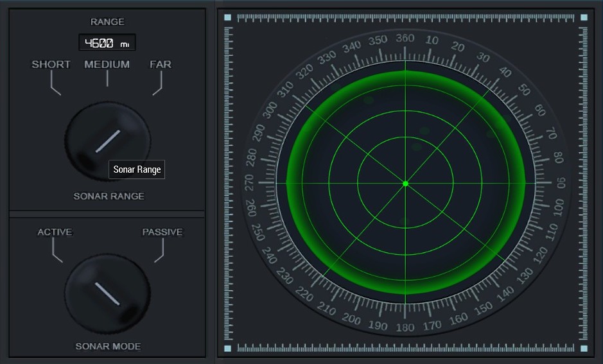This screenshot has height=364, width=603.
Task: Select the 180 bearing mark on the compass ring
Action: (405, 328)
